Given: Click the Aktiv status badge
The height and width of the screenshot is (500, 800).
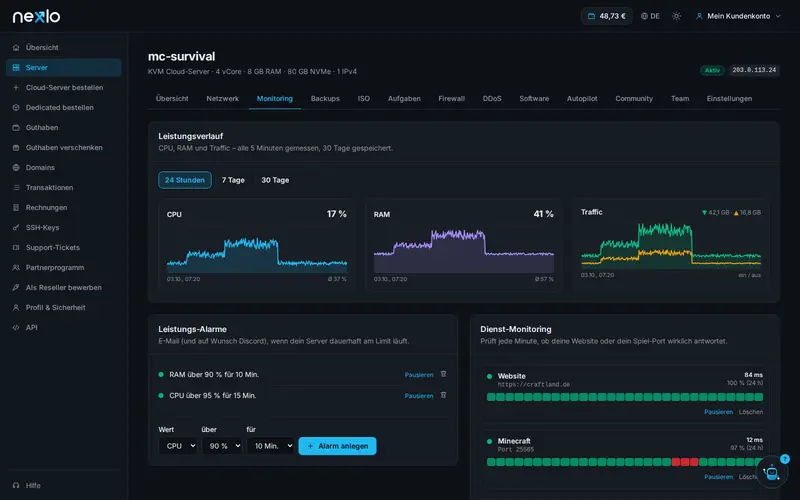Looking at the screenshot, I should pos(712,70).
